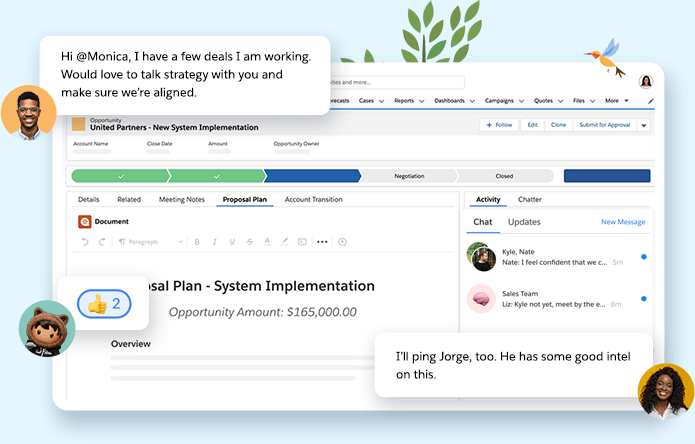This screenshot has height=444, width=695.
Task: Apply underline formatting to text
Action: pyautogui.click(x=232, y=242)
